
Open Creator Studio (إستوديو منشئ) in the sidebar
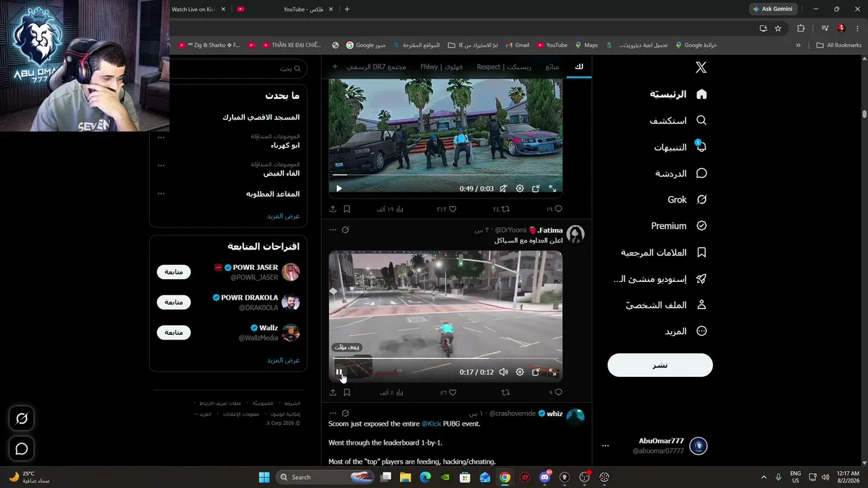tap(660, 279)
